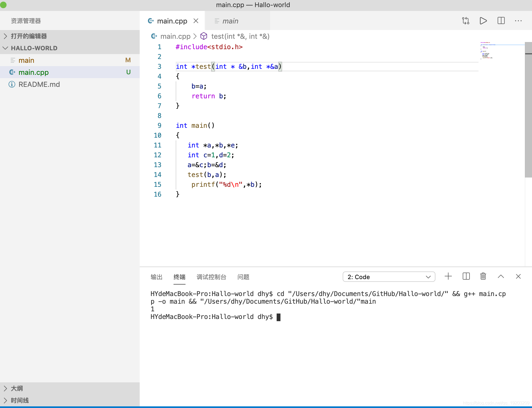This screenshot has width=532, height=408.
Task: Click the 'b=a;' statement on line 5
Action: [199, 86]
